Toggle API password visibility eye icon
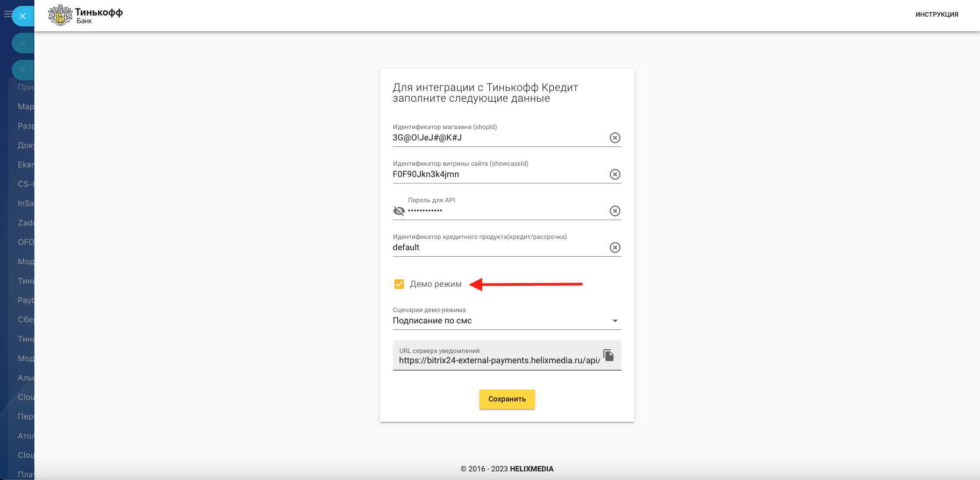The height and width of the screenshot is (480, 980). (399, 211)
